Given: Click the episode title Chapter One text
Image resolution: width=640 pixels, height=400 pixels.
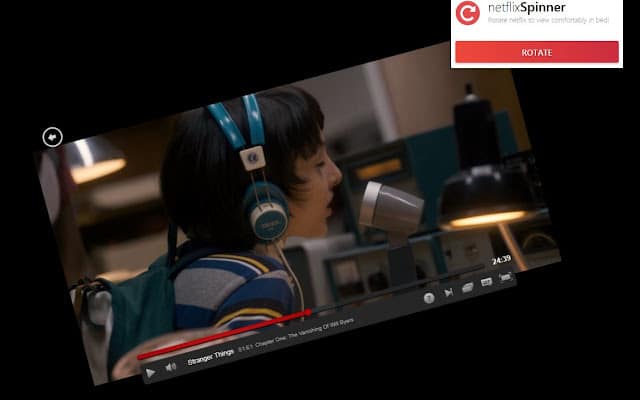Looking at the screenshot, I should coord(302,333).
